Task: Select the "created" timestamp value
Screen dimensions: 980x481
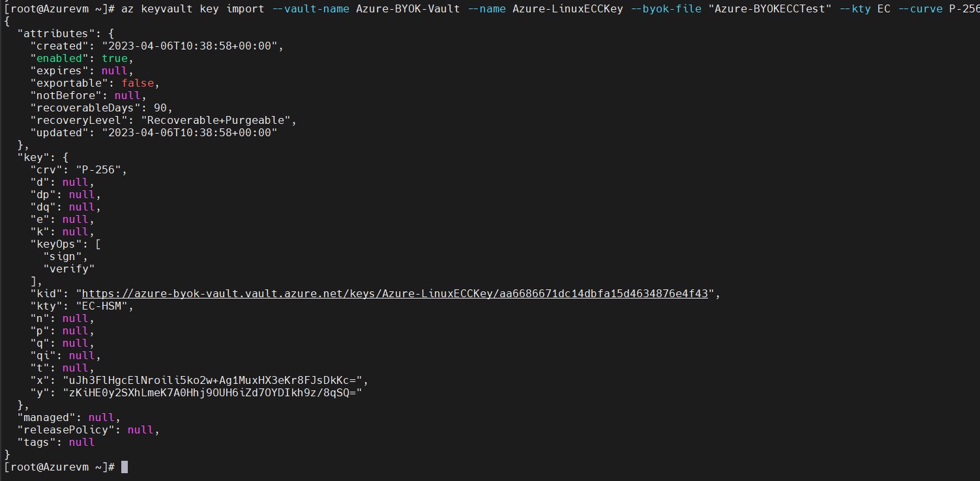Action: 189,46
